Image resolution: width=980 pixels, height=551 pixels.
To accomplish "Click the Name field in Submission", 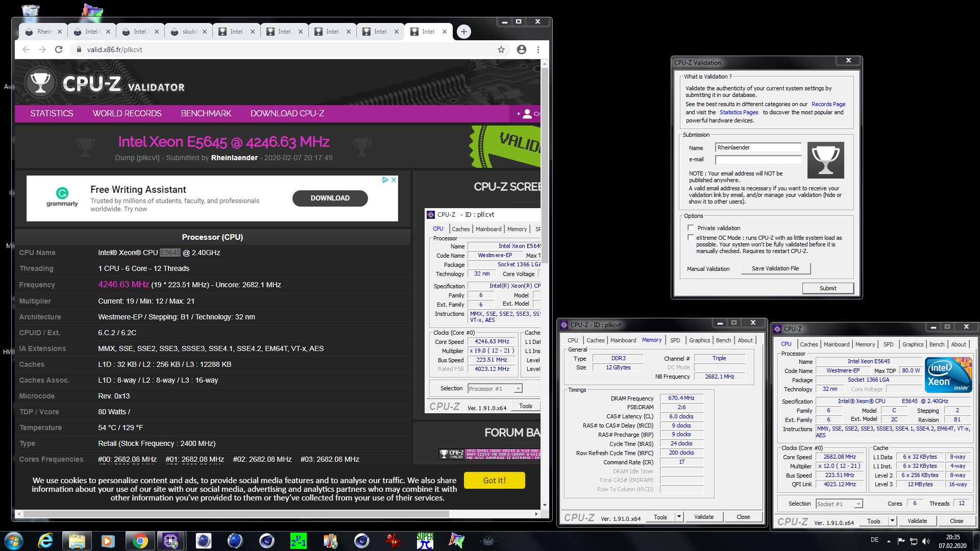I will tap(758, 147).
